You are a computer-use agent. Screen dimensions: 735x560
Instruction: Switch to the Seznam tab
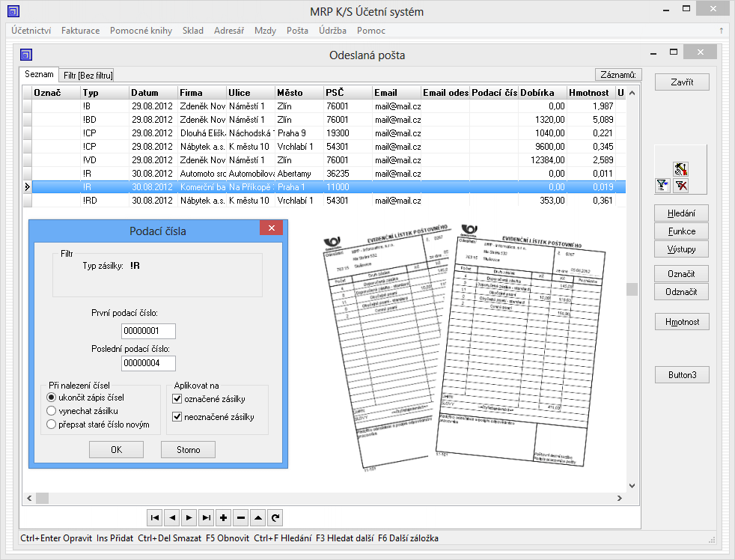pyautogui.click(x=40, y=74)
